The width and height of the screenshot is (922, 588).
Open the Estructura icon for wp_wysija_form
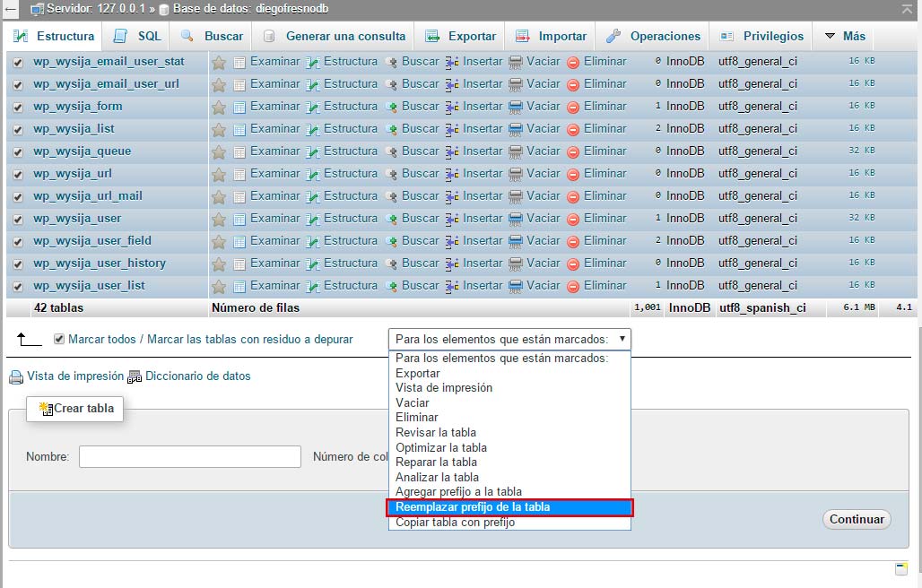coord(313,106)
